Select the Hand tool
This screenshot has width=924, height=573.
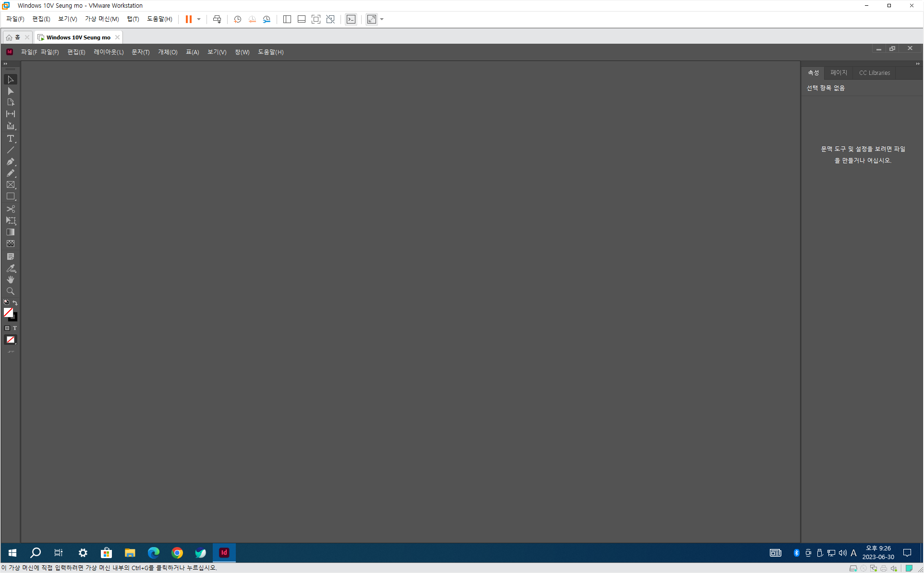pyautogui.click(x=11, y=280)
